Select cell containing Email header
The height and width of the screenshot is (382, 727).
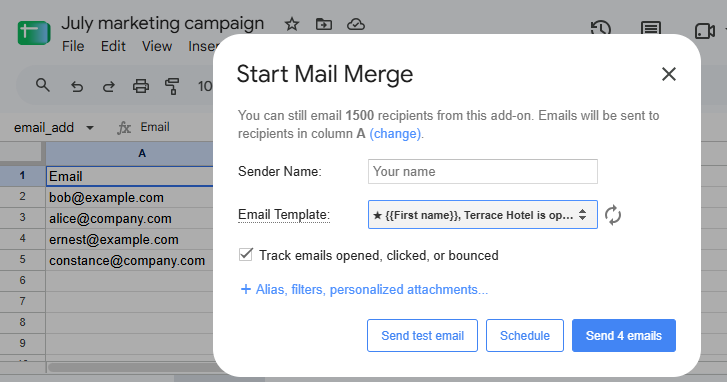click(129, 176)
